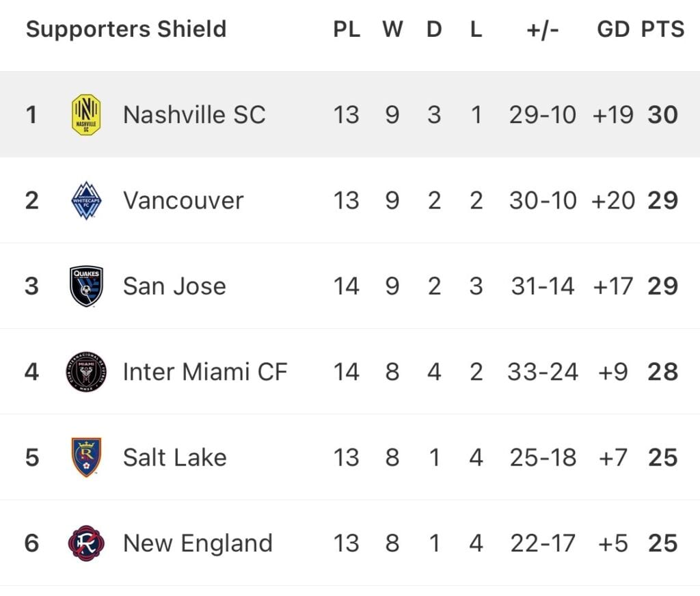This screenshot has width=700, height=596.
Task: Sort table by PTS column header
Action: (x=662, y=29)
